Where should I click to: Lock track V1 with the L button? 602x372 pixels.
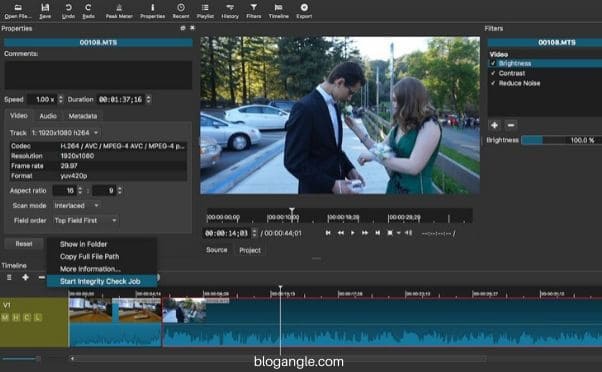37,317
